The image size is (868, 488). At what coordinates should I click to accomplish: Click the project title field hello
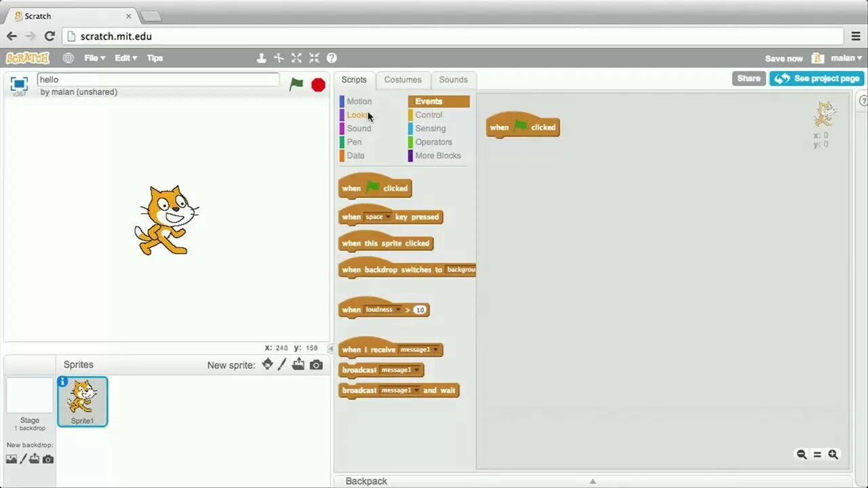(158, 80)
